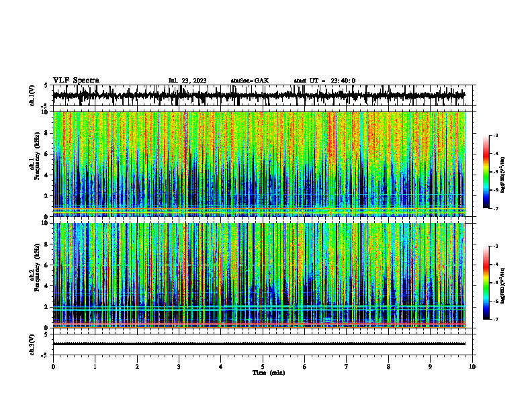Click the -7 value on ch.2 color scale
Viewport: 532px width, 411px height.
(x=495, y=320)
